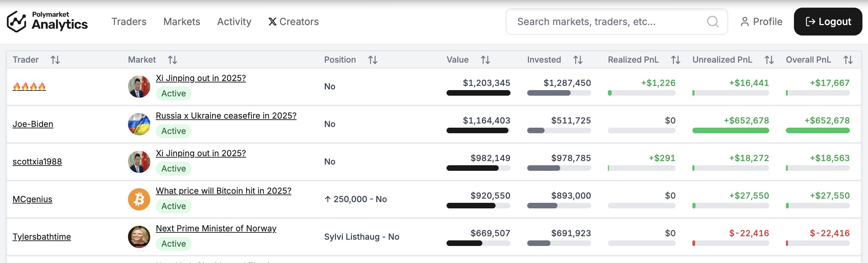Toggle sort on Position column icon
The image size is (868, 263).
pos(373,60)
